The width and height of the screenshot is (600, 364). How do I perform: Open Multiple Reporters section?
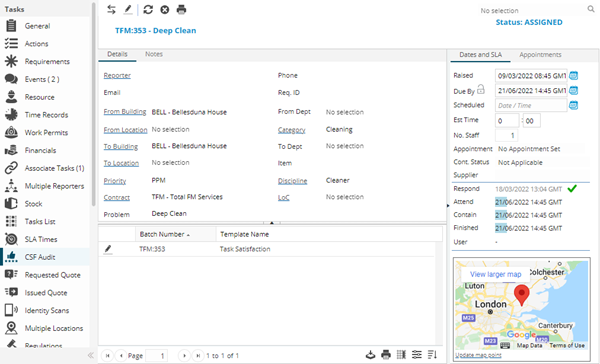(x=54, y=186)
